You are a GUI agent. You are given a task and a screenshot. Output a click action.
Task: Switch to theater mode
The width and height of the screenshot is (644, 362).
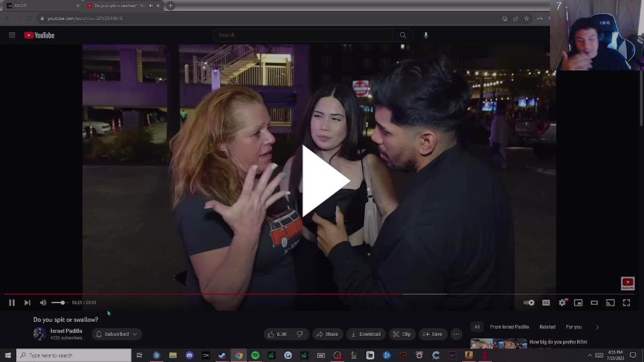(x=594, y=303)
